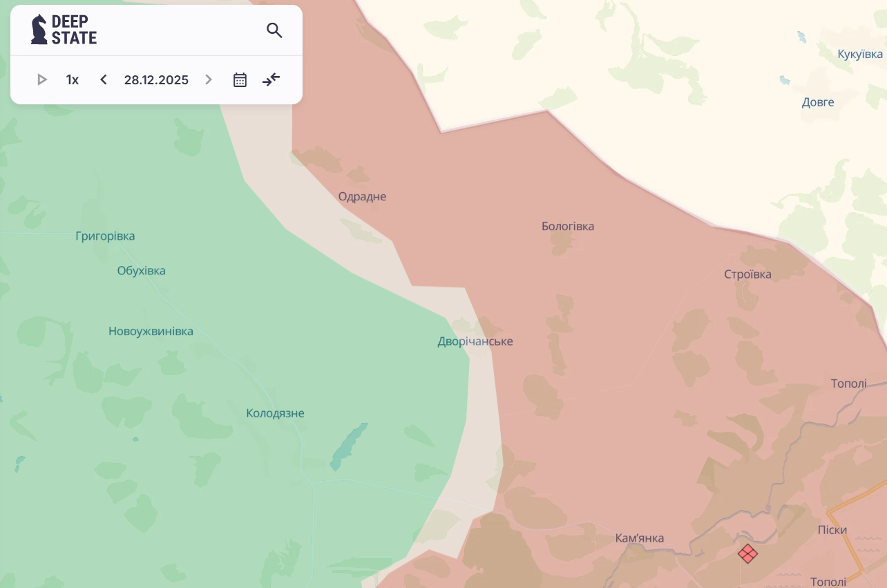Start timeline playback with play button
This screenshot has width=887, height=588.
coord(42,79)
